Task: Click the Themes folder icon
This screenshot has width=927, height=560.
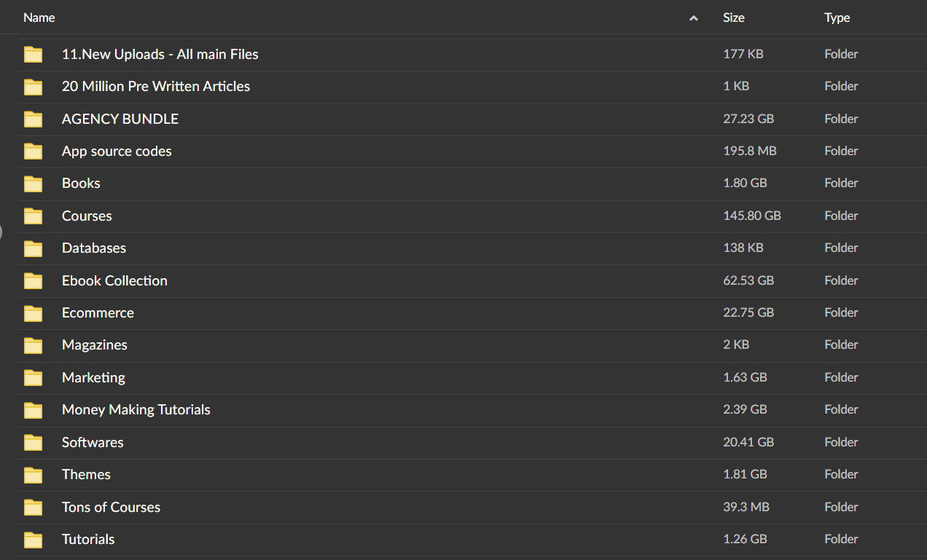Action: (34, 475)
